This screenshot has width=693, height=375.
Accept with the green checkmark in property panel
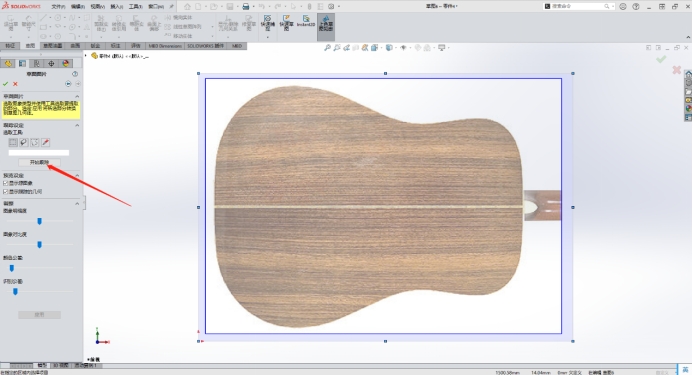[5, 84]
